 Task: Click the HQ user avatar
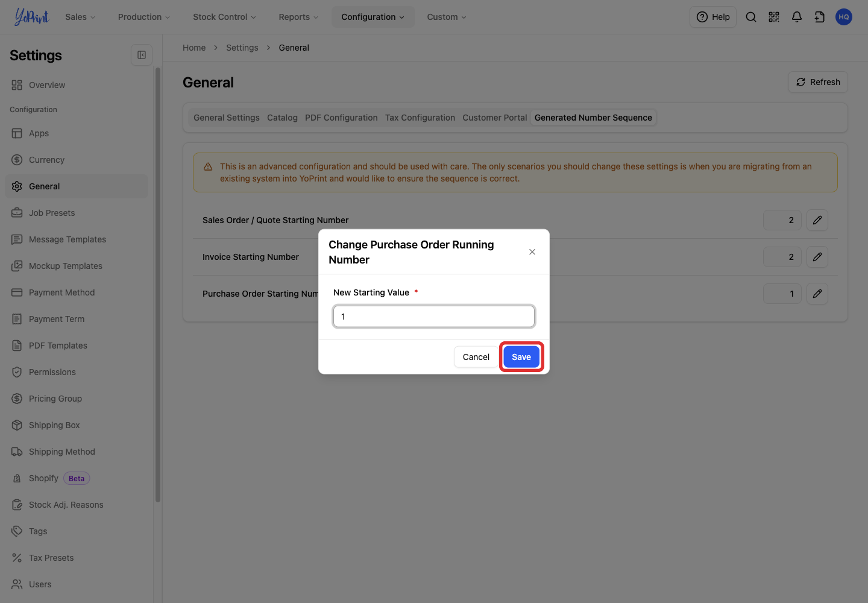coord(844,17)
